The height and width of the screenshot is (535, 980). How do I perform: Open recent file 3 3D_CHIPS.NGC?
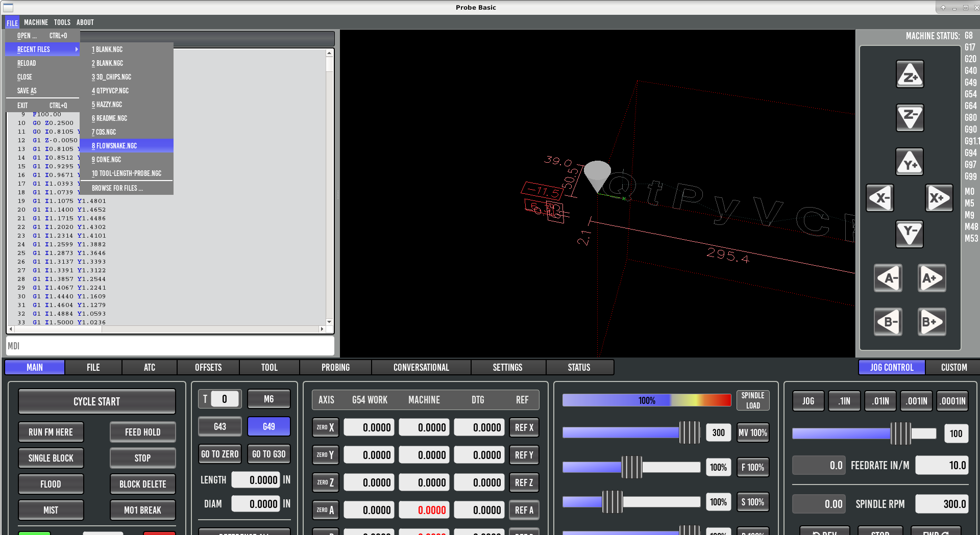127,77
